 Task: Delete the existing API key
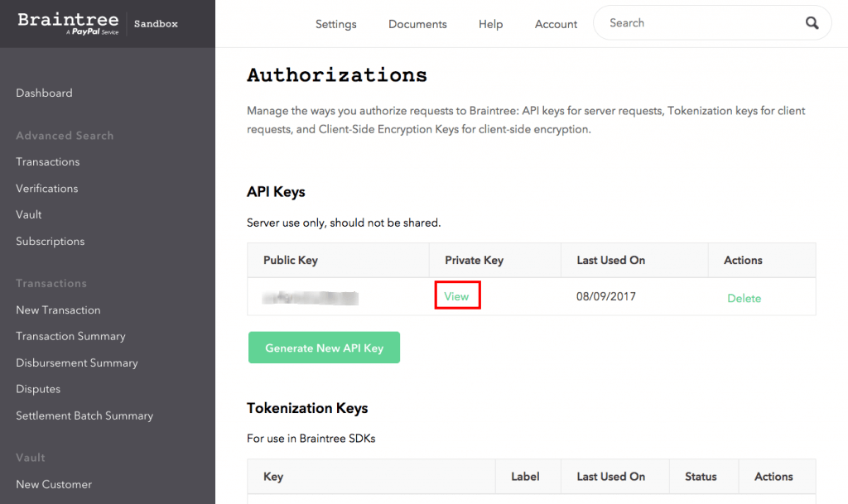744,298
